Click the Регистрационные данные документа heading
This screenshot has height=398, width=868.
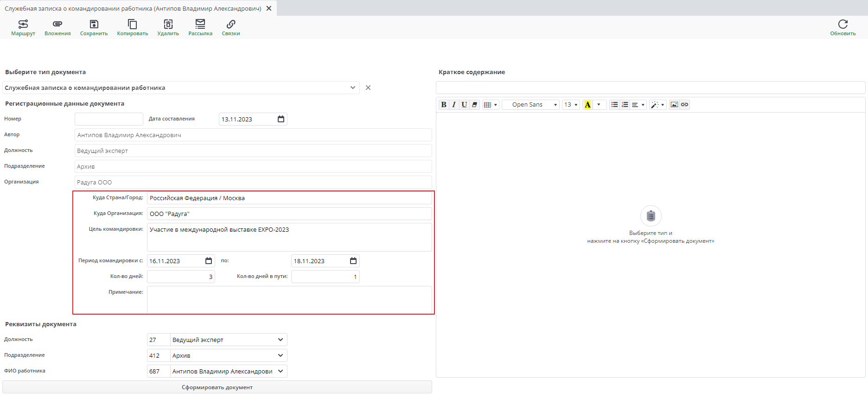click(65, 103)
